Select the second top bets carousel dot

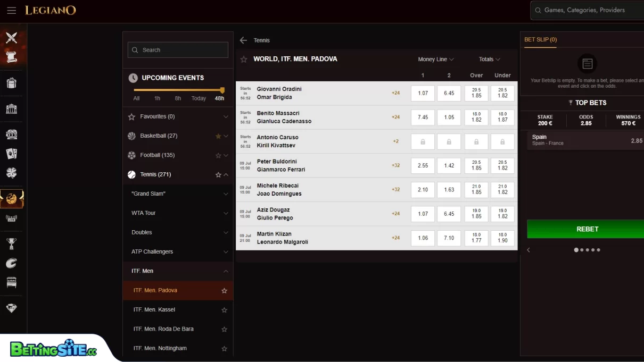click(582, 250)
